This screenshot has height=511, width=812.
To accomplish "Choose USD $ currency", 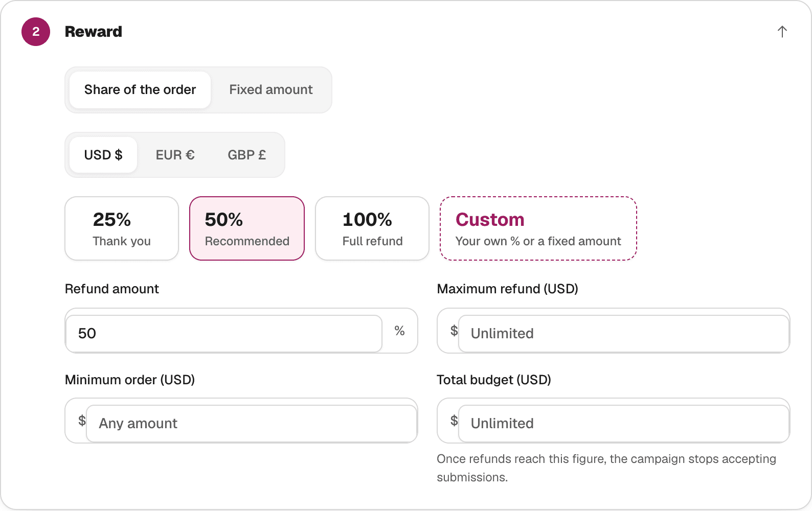I will [x=103, y=155].
